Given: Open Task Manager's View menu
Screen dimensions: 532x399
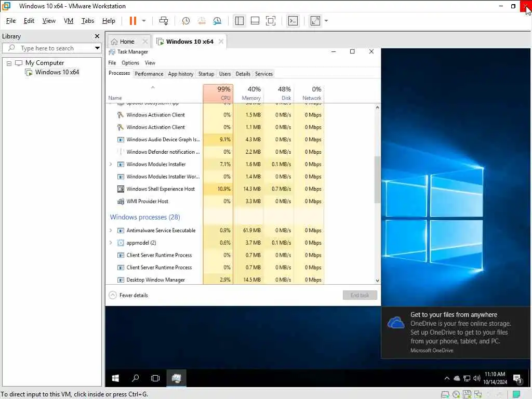Looking at the screenshot, I should coord(150,63).
